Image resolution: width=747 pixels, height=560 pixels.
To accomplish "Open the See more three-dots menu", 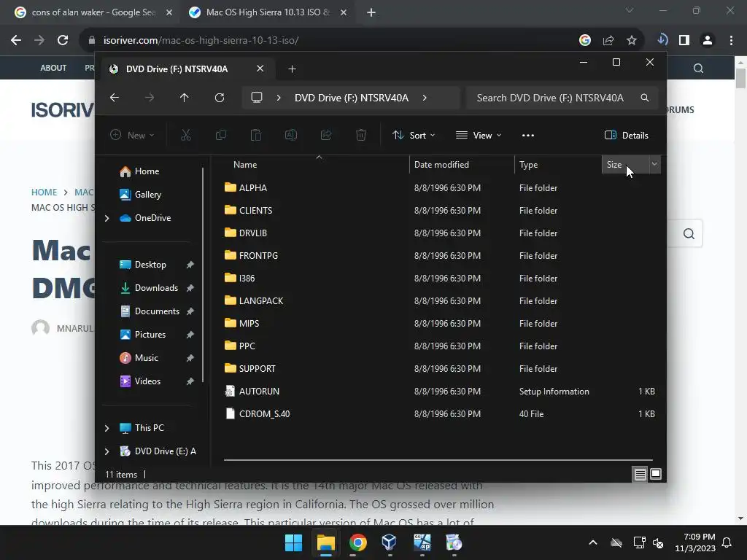I will pyautogui.click(x=528, y=135).
